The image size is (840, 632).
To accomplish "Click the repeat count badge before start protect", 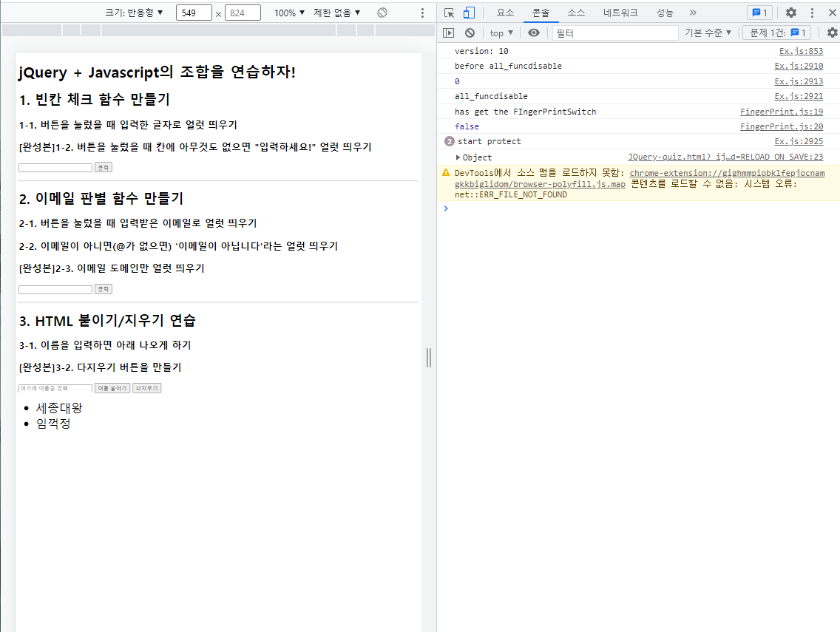I will pos(450,141).
